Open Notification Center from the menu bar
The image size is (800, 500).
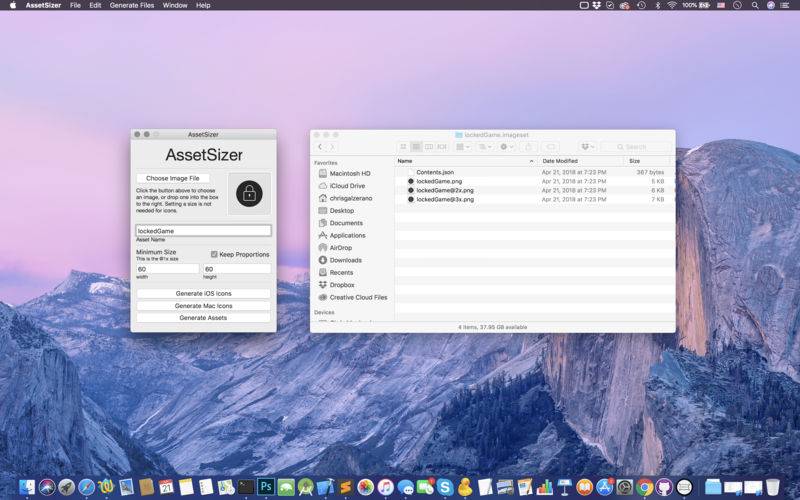785,5
